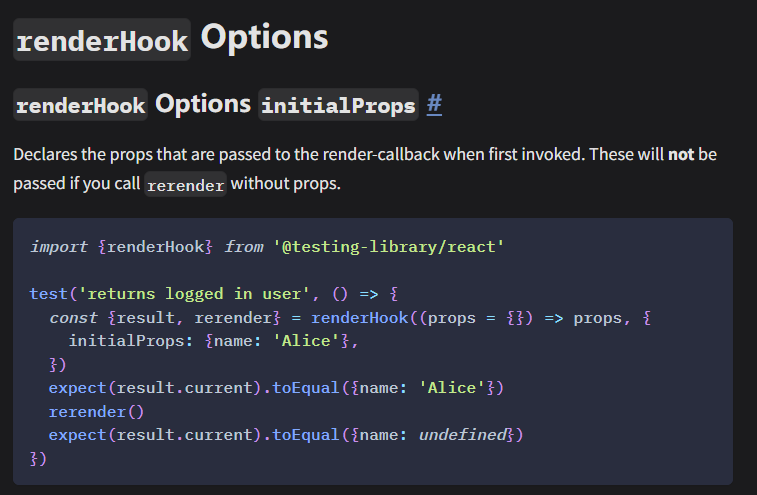Click the import keyword in code block

tap(58, 246)
